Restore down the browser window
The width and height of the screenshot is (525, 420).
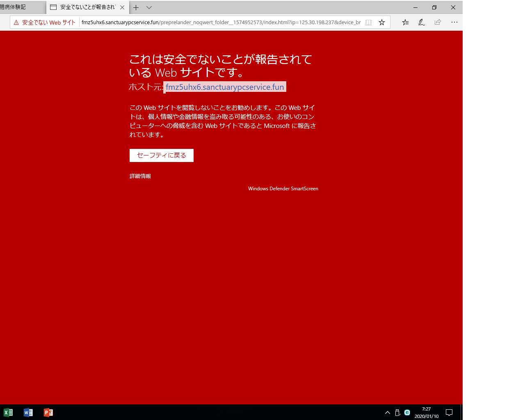point(434,7)
